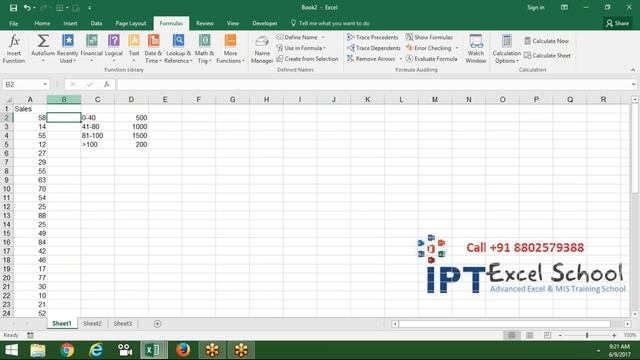Save the workbook with Save icon
The image size is (640, 360).
13,7
